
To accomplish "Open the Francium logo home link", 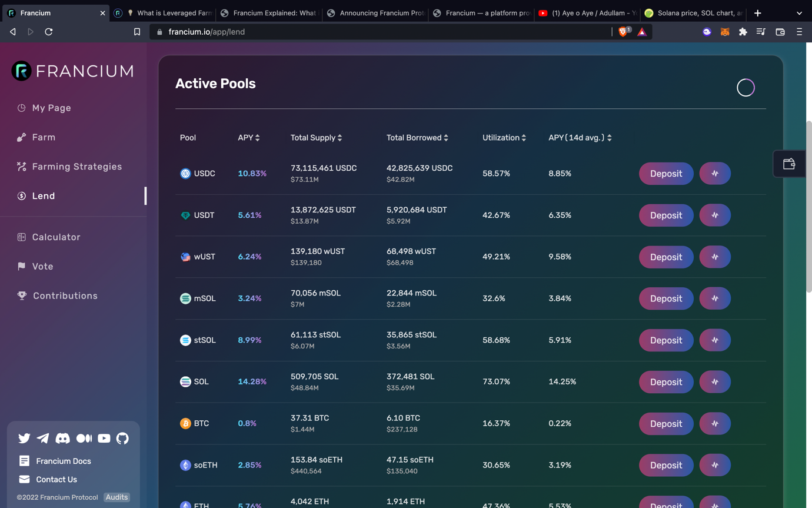I will click(73, 71).
